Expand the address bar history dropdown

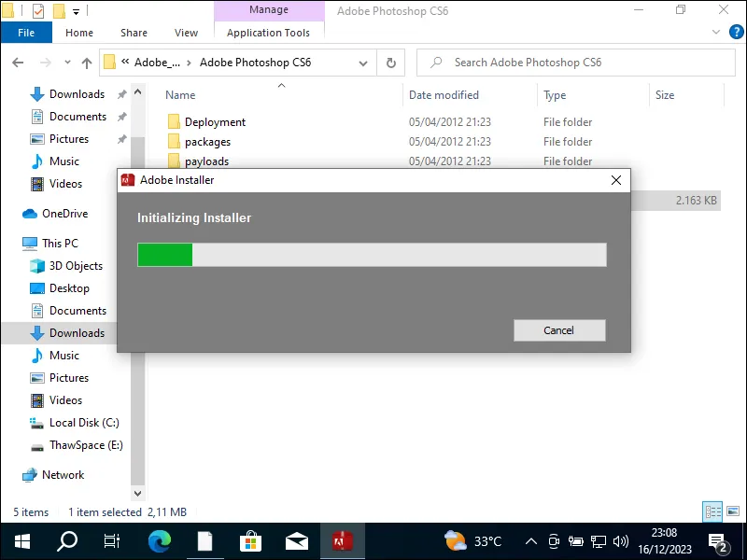(x=363, y=63)
